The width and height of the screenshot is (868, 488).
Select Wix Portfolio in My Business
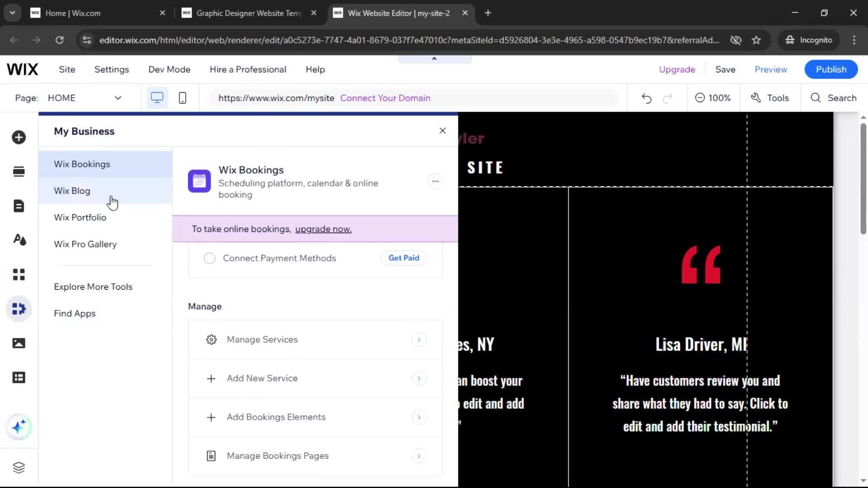105,217
